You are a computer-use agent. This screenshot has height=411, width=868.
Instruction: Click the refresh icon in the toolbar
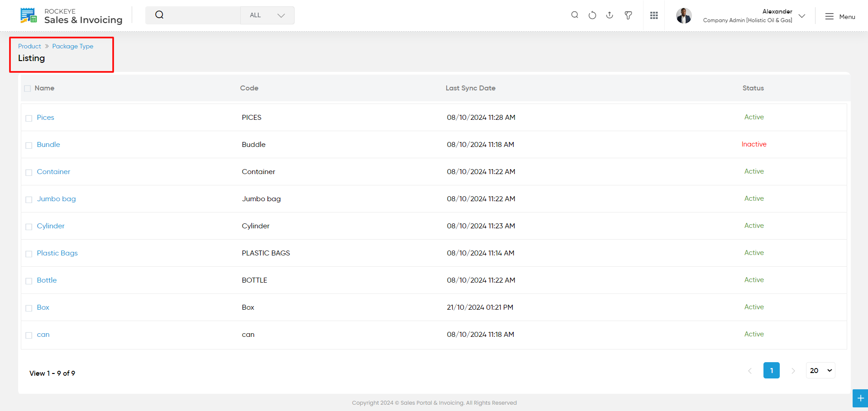(592, 15)
